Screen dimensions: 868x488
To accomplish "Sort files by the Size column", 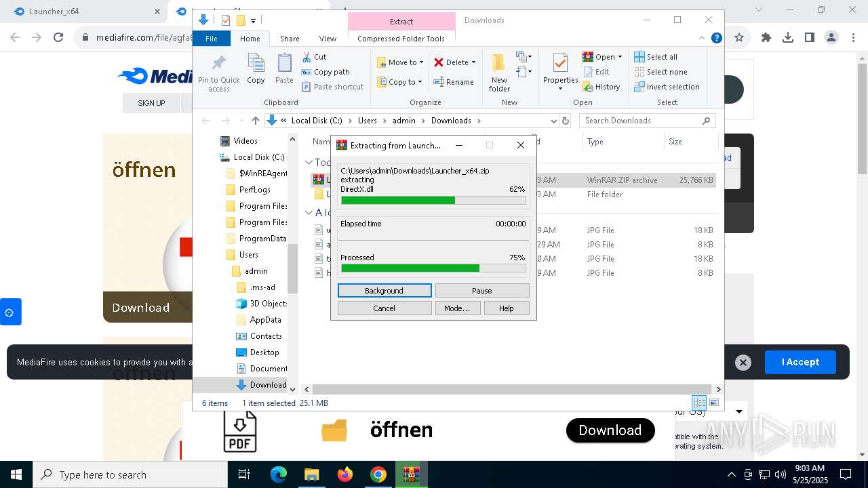I will 690,142.
